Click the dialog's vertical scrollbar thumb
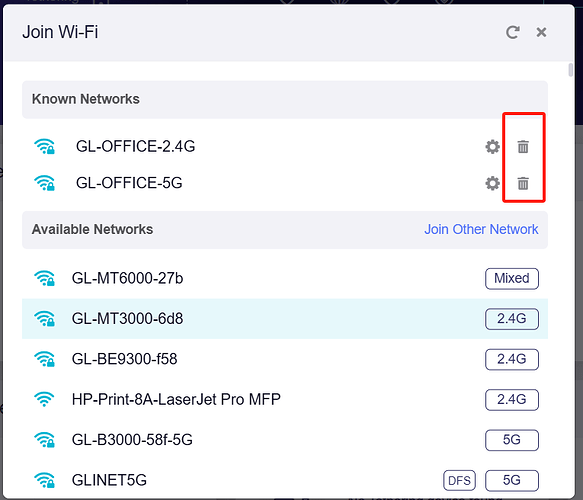583x500 pixels. (x=571, y=70)
